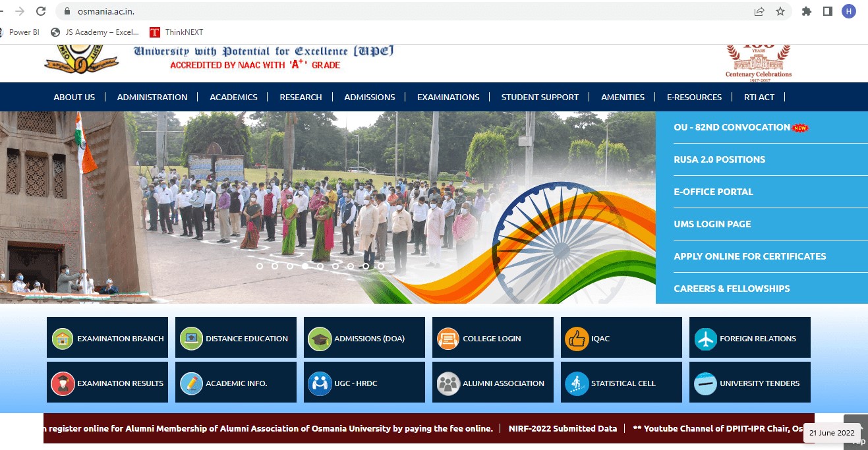This screenshot has width=868, height=450.
Task: Select the first carousel slide dot
Action: 259,266
